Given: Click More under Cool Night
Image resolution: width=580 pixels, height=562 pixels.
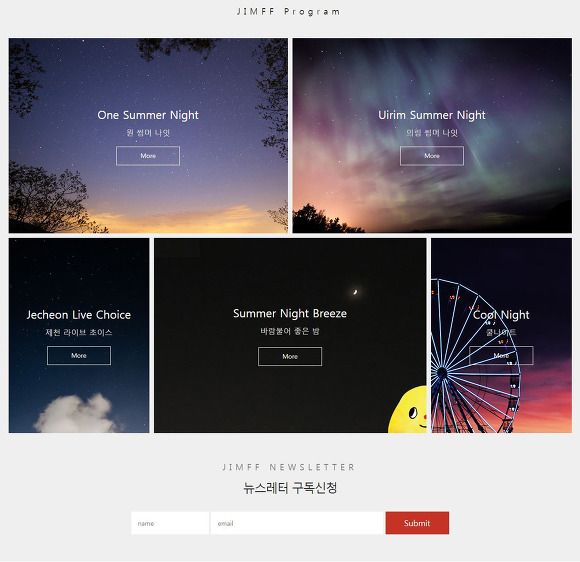Looking at the screenshot, I should pos(501,356).
